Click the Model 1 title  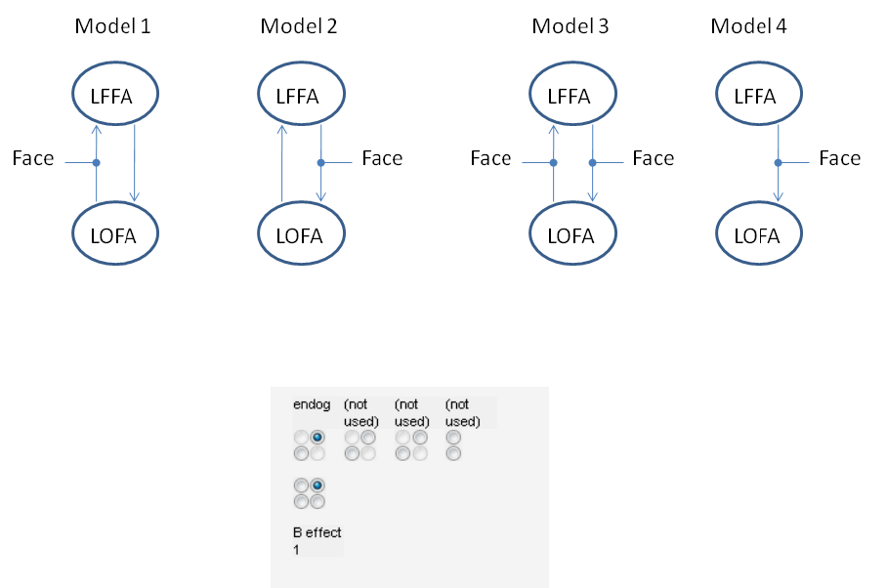[x=113, y=26]
